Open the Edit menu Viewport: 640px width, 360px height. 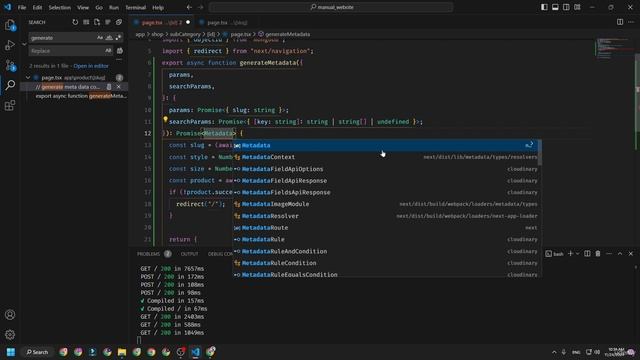(37, 7)
